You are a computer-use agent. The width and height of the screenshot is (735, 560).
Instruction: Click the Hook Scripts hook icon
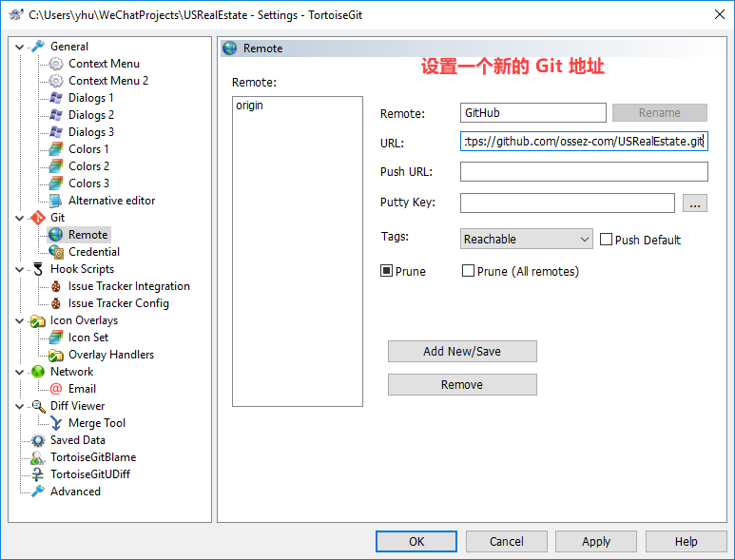(37, 269)
